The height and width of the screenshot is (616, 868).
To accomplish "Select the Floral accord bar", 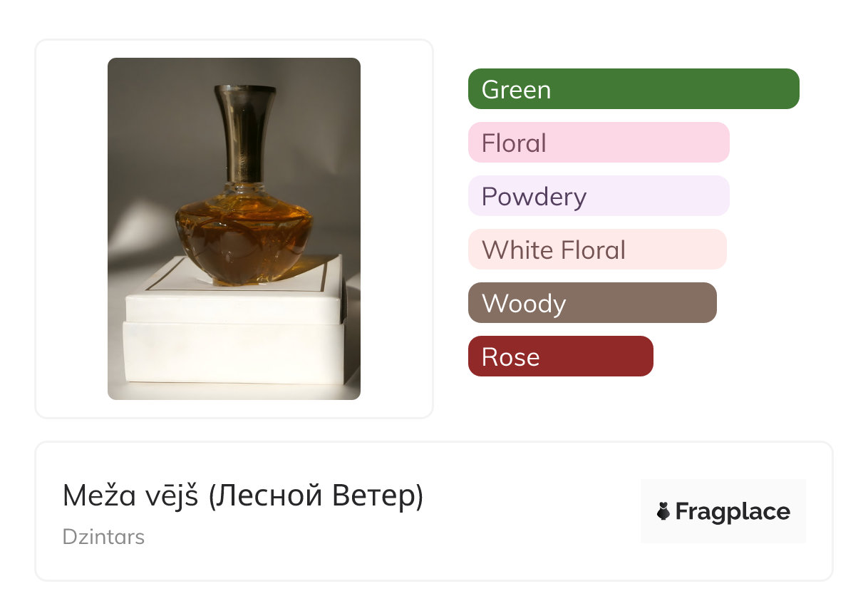I will point(599,143).
